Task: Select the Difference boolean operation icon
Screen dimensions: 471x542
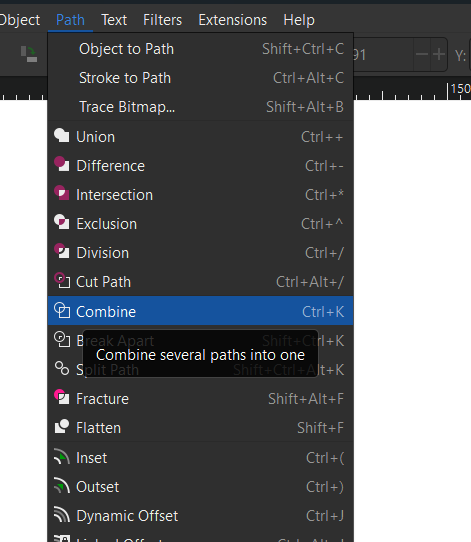Action: tap(62, 164)
